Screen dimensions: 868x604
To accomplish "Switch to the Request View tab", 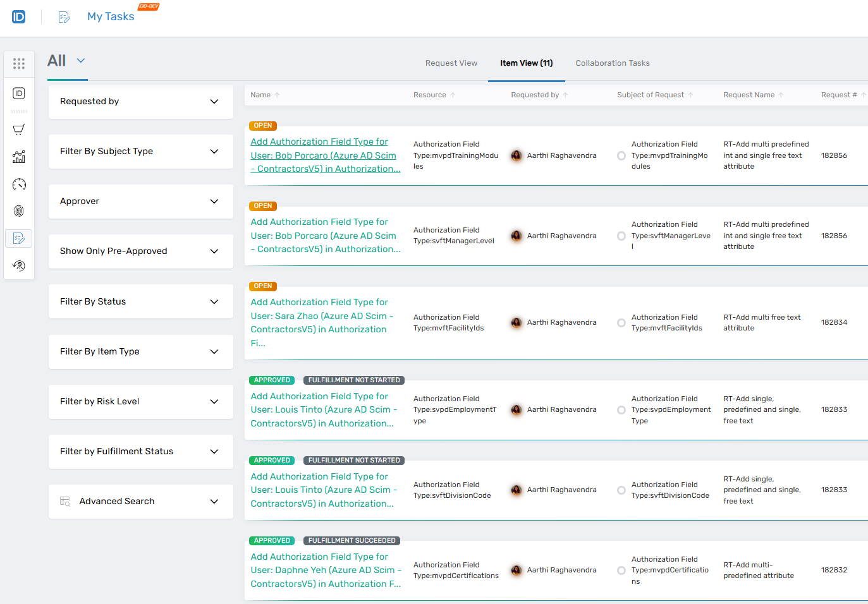I will click(x=451, y=63).
